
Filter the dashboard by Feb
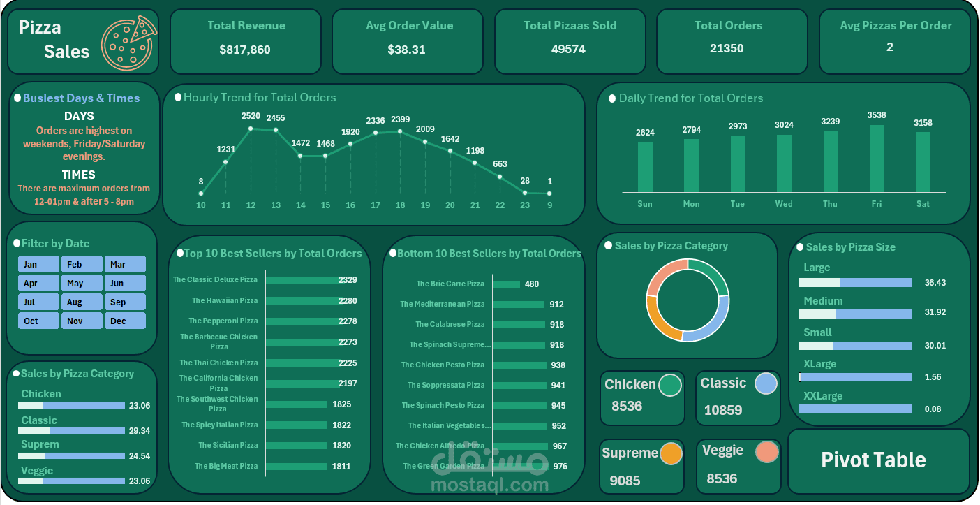point(82,264)
